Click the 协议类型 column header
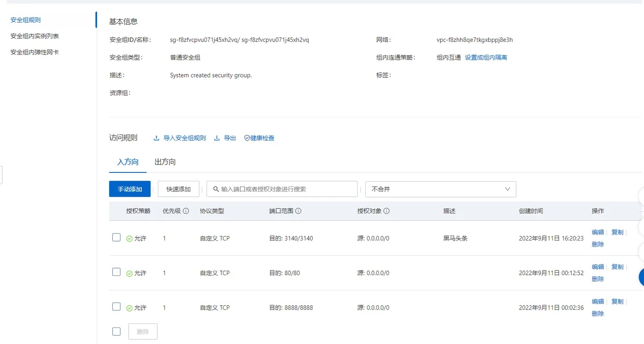 (x=212, y=211)
